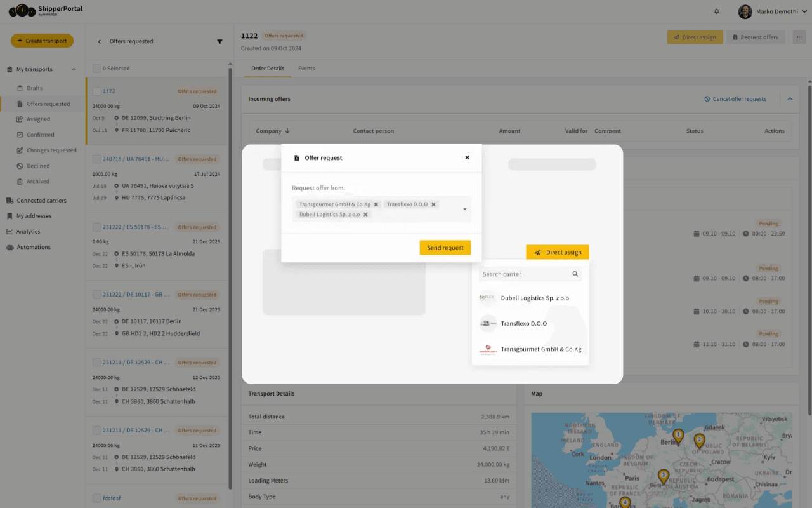This screenshot has width=812, height=508.
Task: Switch to the Events tab
Action: (306, 69)
